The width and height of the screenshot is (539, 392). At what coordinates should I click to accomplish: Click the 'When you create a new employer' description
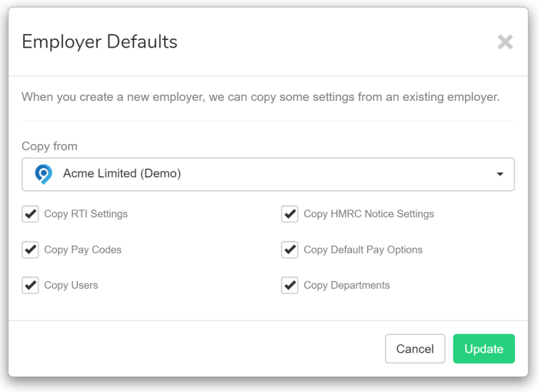[x=260, y=97]
